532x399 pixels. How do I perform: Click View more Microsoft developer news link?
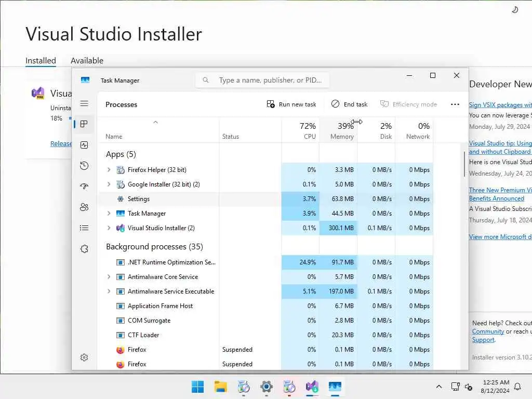[x=500, y=237]
